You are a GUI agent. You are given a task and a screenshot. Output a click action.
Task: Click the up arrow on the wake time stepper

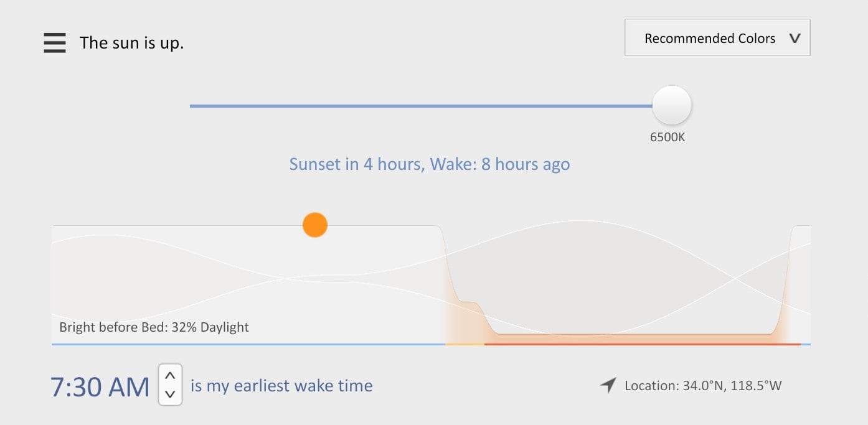coord(169,376)
